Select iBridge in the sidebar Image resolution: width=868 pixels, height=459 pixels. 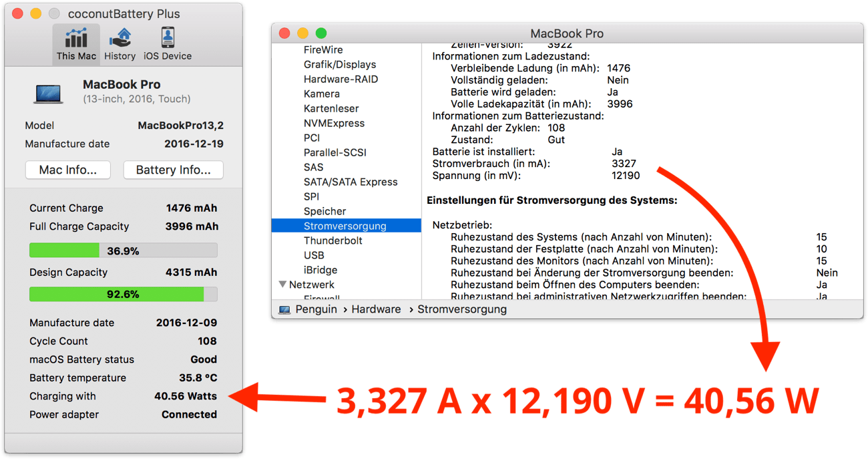pyautogui.click(x=320, y=270)
